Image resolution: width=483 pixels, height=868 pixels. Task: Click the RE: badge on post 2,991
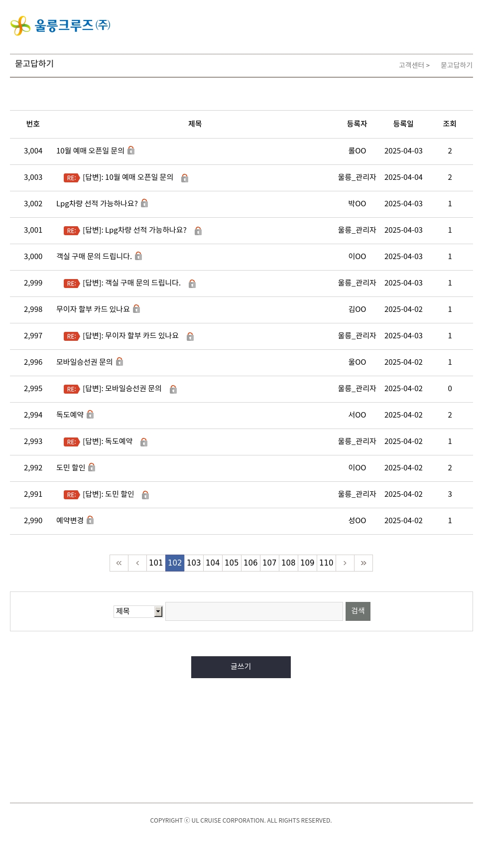71,495
